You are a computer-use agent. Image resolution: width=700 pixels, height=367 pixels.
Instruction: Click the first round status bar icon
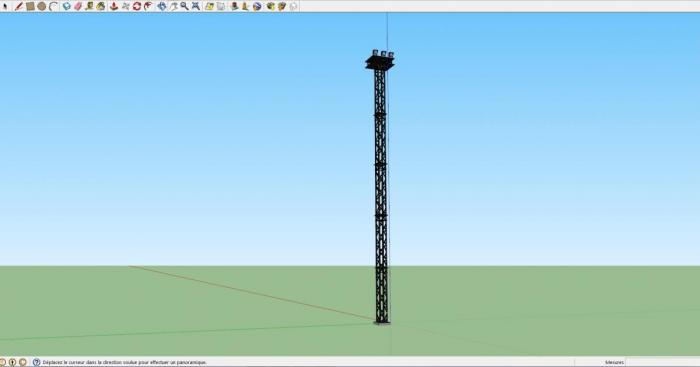point(2,362)
